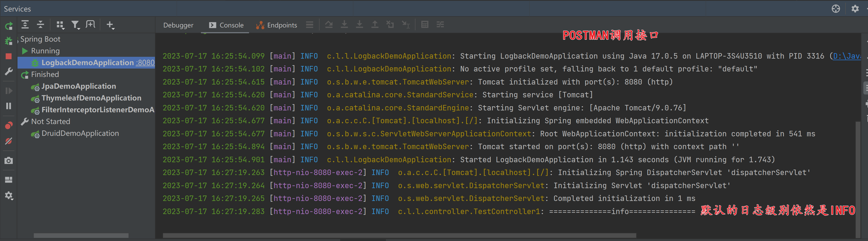Click the Step Out up-arrow icon

point(375,24)
